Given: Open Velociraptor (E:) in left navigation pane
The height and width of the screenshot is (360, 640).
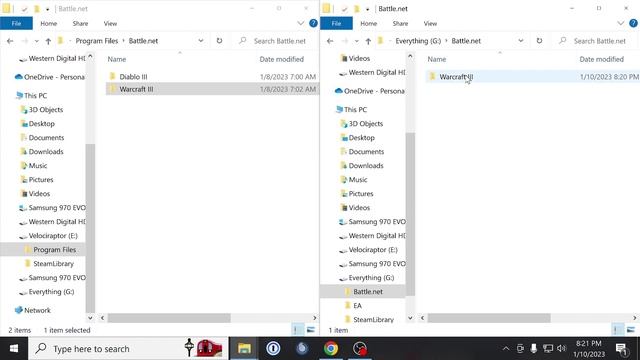Looking at the screenshot, I should point(49,236).
